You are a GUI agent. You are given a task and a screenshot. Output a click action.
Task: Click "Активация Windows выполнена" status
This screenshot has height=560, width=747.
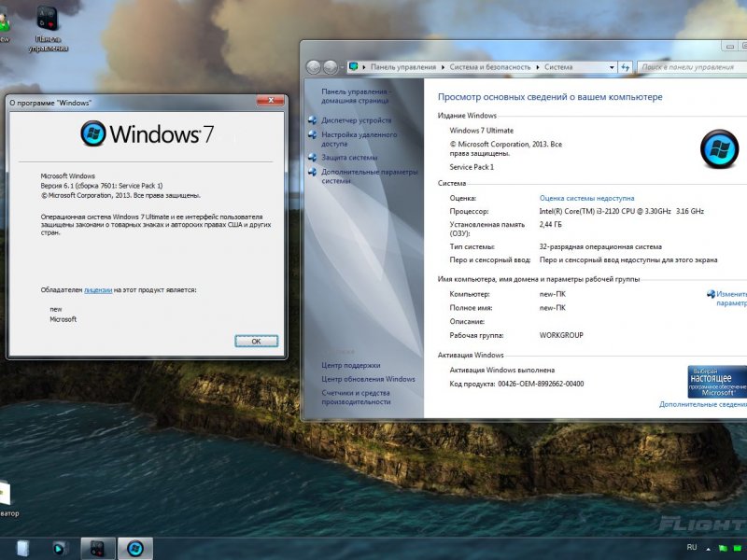[x=501, y=370]
